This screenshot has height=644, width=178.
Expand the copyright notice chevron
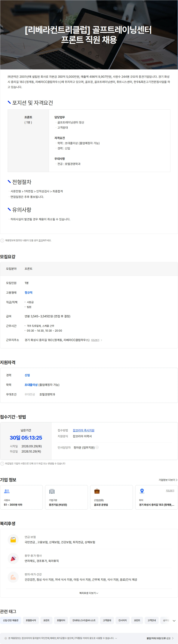coord(116,638)
